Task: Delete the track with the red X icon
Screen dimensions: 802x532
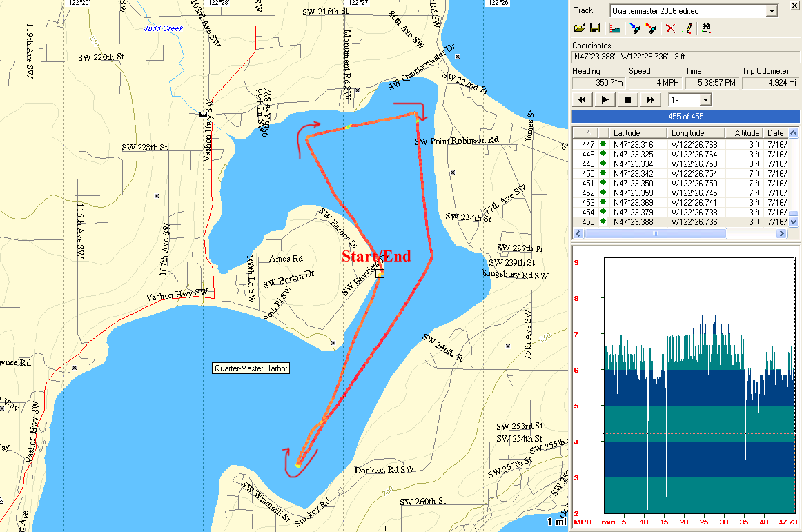Action: click(670, 28)
